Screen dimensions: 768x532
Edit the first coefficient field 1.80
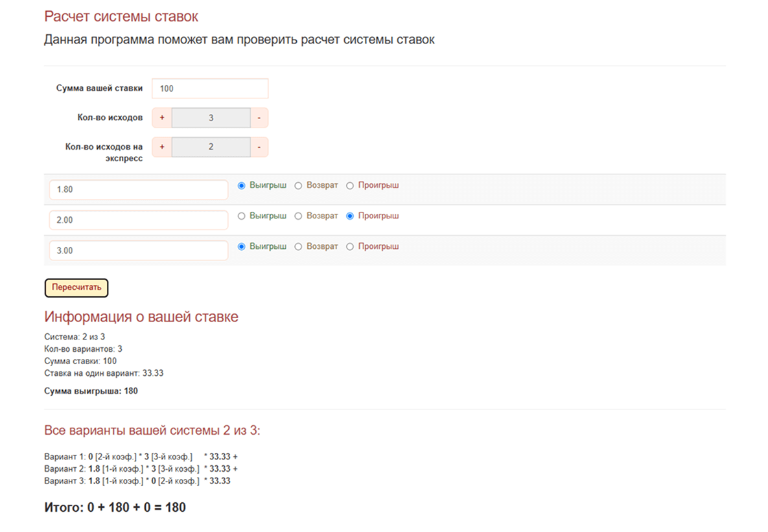click(139, 190)
